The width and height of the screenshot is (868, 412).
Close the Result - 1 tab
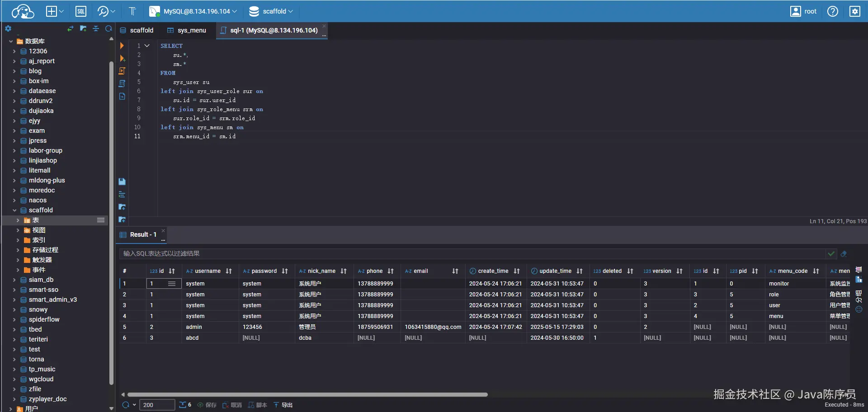click(163, 230)
